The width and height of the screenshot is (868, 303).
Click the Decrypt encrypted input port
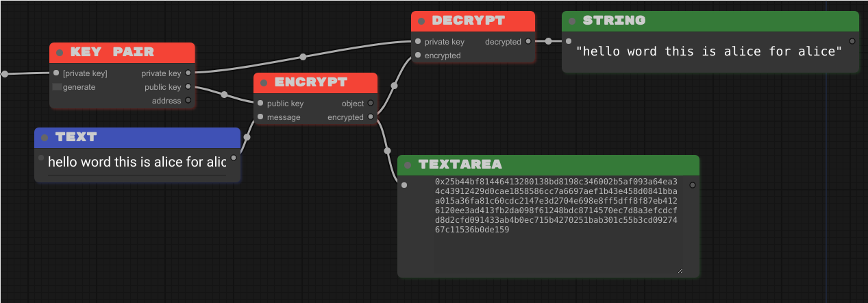pyautogui.click(x=418, y=56)
